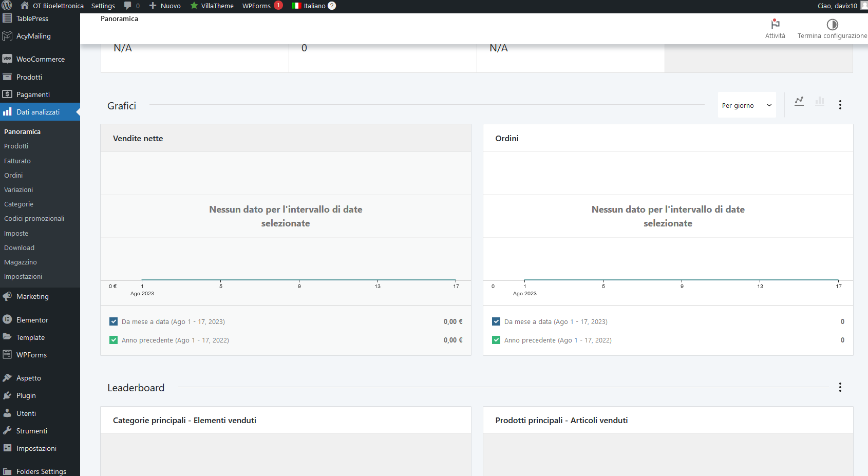Screen dimensions: 868x476
Task: Click the Italiano language switcher
Action: click(314, 6)
